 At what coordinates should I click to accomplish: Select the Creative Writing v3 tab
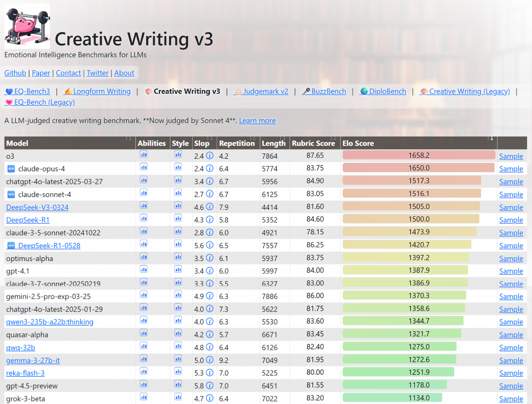coord(183,91)
